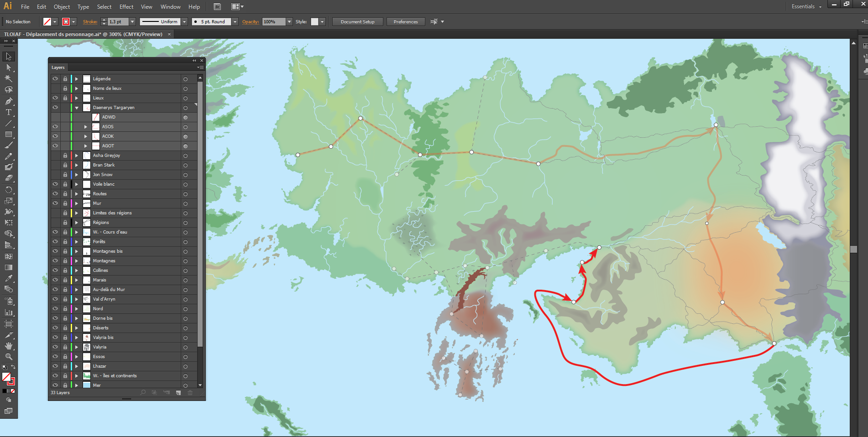The width and height of the screenshot is (868, 437).
Task: Open the 5 pt. Round brush dropdown
Action: [235, 21]
